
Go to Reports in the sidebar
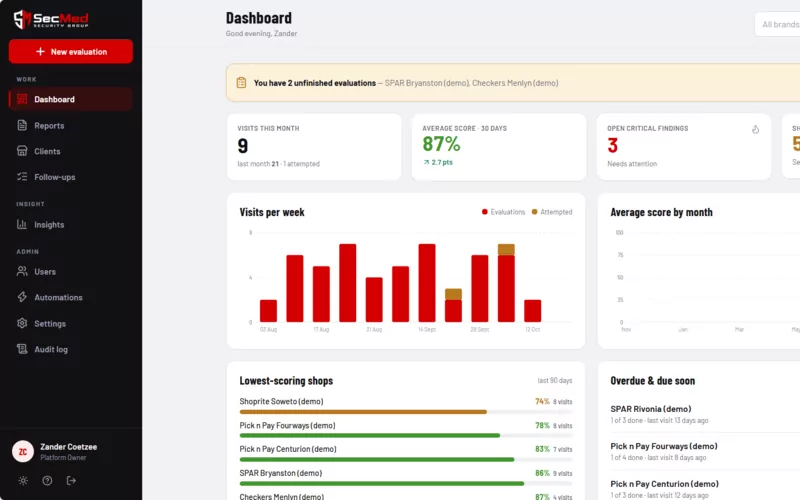[71, 125]
